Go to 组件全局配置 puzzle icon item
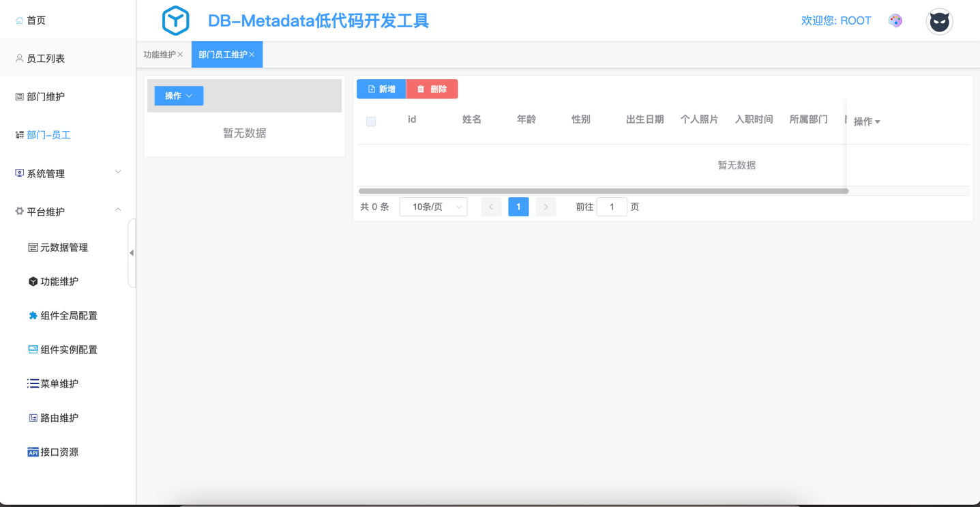The width and height of the screenshot is (980, 507). coord(68,316)
